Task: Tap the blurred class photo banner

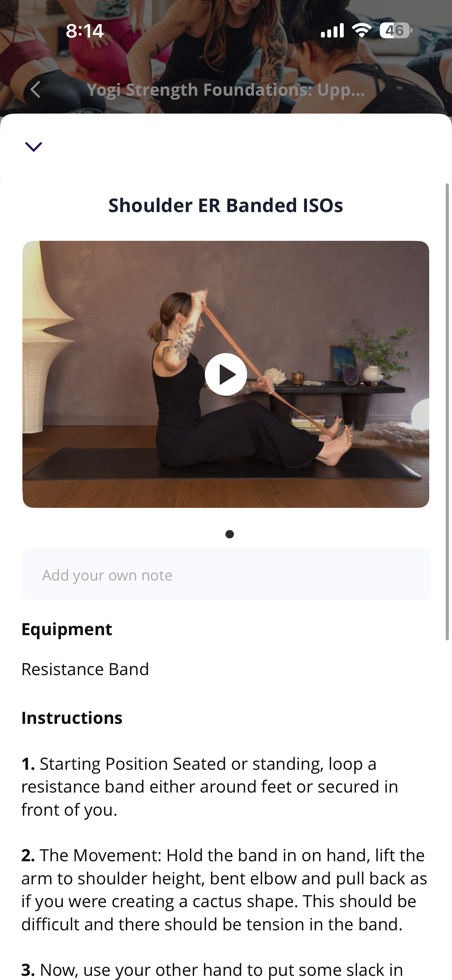Action: pos(226,57)
